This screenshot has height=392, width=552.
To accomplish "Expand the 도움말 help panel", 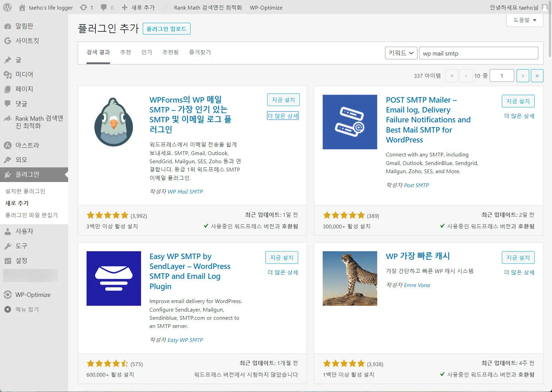I will 525,20.
